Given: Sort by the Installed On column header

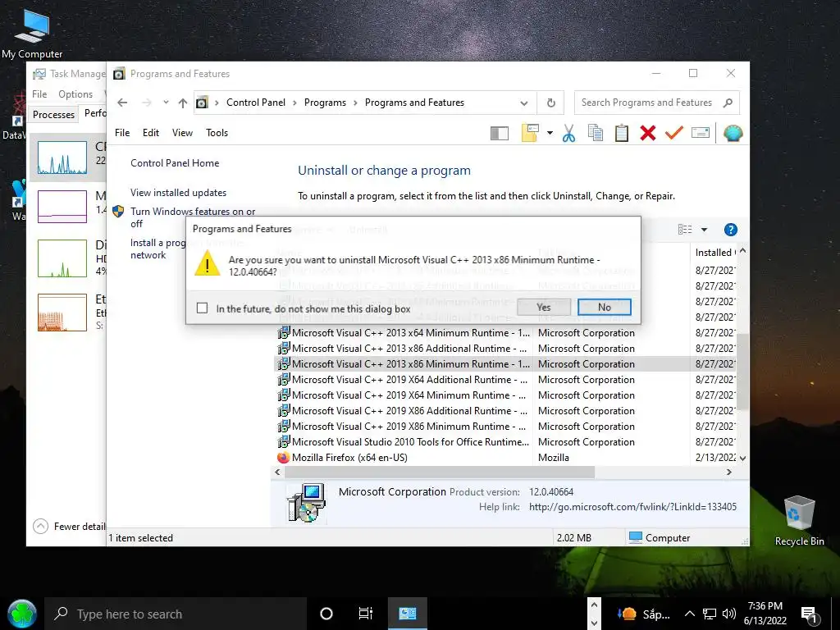Looking at the screenshot, I should (714, 253).
